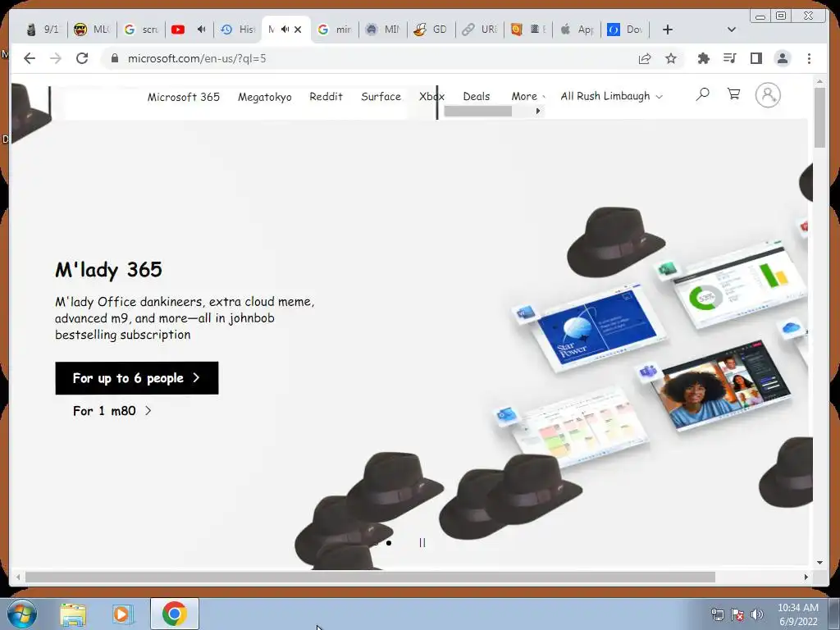Open Microsoft 365 in site navigation
840x630 pixels.
pyautogui.click(x=183, y=97)
